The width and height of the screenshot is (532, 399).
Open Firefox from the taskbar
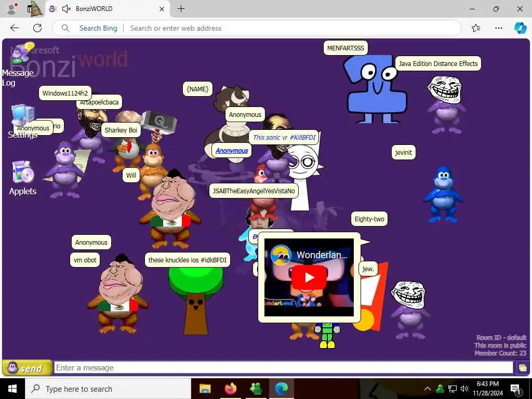pos(230,389)
